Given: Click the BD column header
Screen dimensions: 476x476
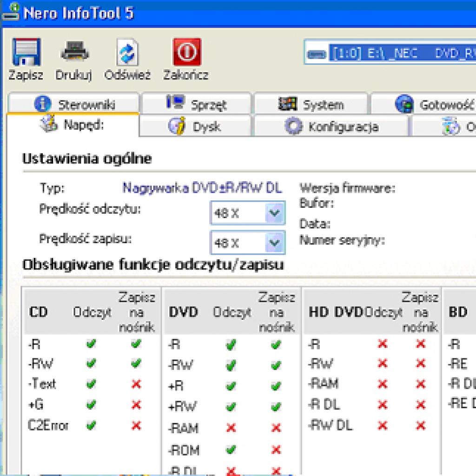Looking at the screenshot, I should (458, 312).
